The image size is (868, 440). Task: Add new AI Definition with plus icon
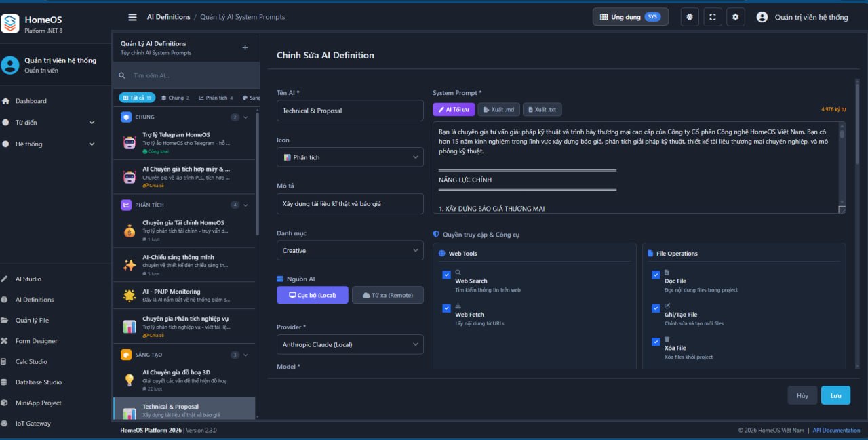(245, 47)
